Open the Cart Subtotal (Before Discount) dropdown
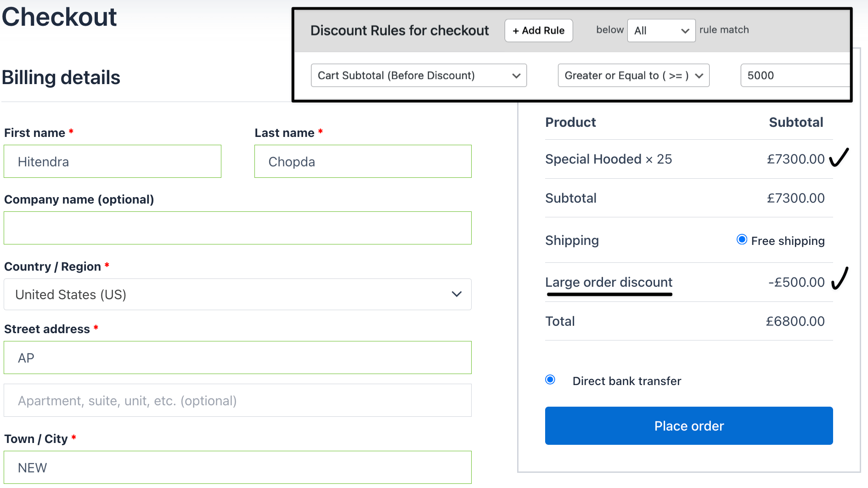The width and height of the screenshot is (868, 488). click(418, 75)
